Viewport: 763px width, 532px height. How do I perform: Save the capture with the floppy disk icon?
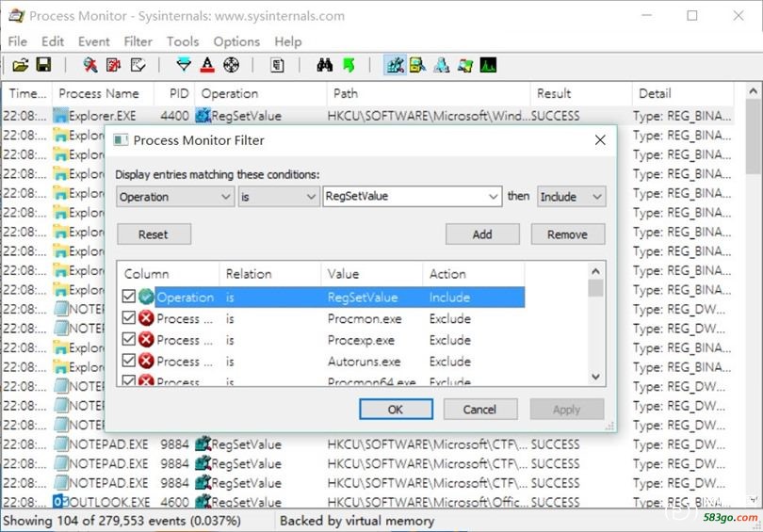click(43, 65)
